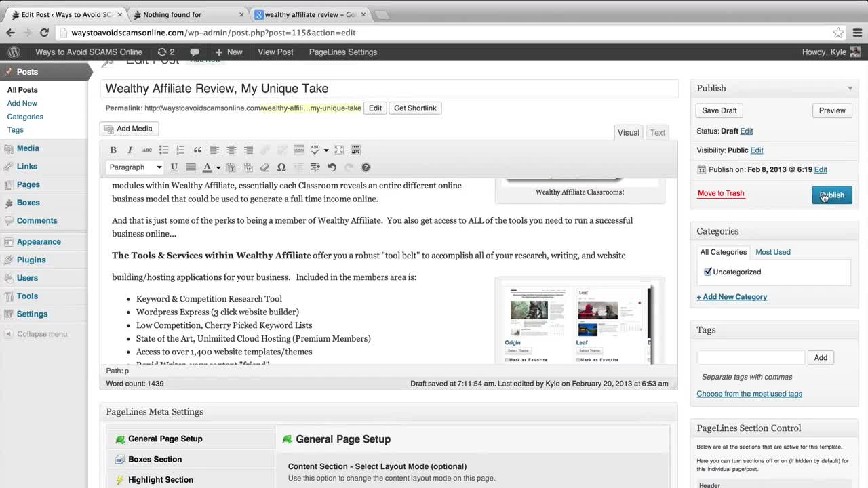View pending comments from the admin bar
Image resolution: width=868 pixels, height=488 pixels.
coord(195,52)
